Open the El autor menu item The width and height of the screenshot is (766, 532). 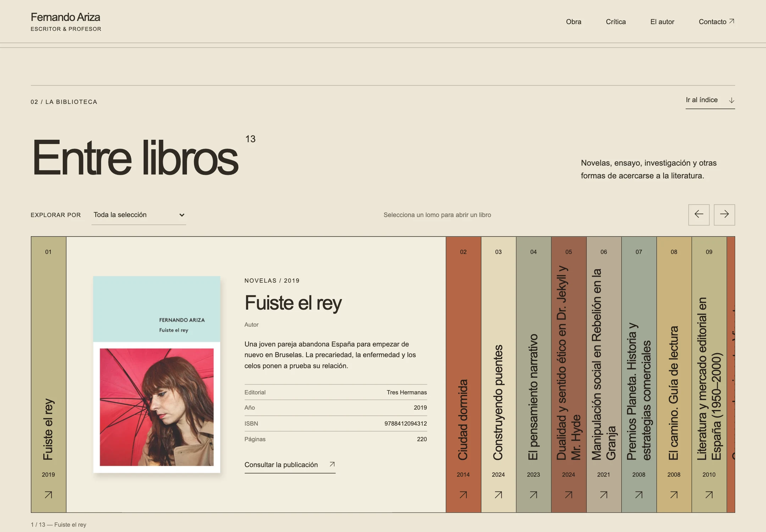click(x=662, y=22)
